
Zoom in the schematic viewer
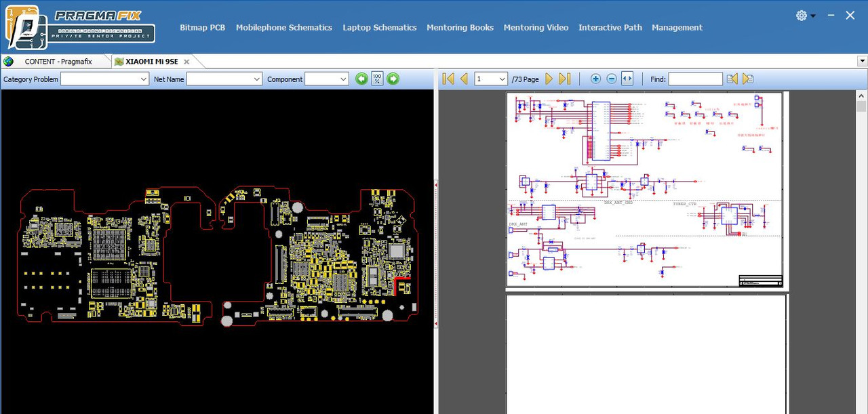[595, 79]
